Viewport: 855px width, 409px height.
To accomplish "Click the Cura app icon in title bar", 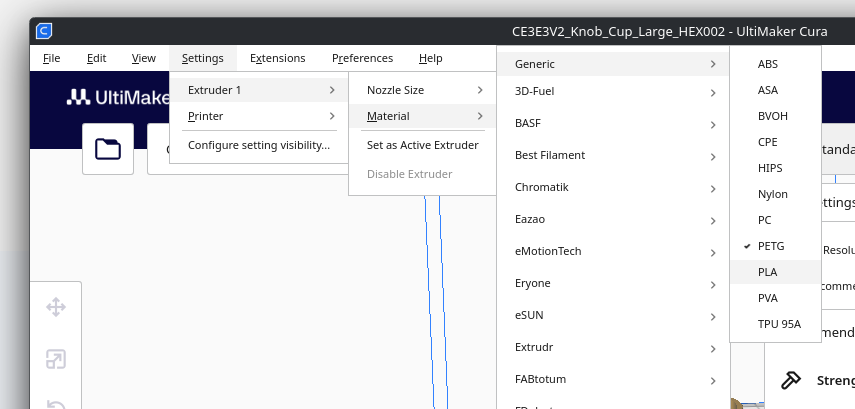I will (x=43, y=31).
